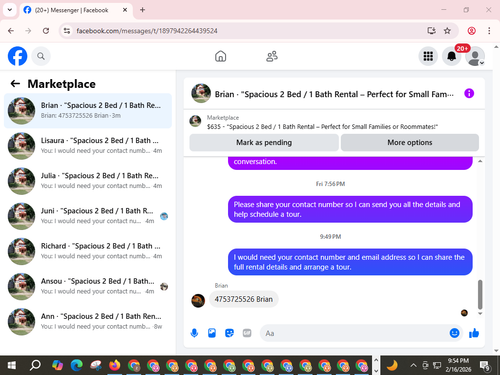Send a thumbs-up like
Viewport: 500px width, 375px height.
pyautogui.click(x=474, y=333)
